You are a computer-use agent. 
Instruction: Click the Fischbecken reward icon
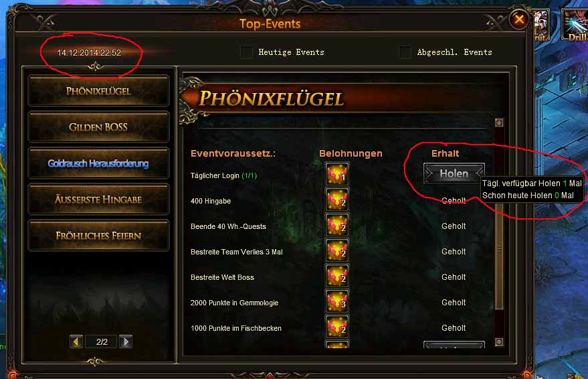tap(337, 327)
